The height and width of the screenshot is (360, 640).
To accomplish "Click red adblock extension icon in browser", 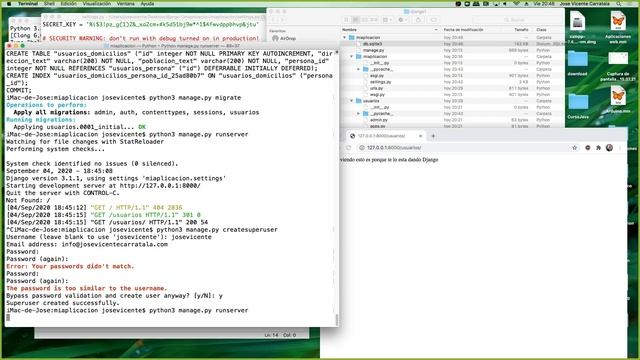I will 588,148.
